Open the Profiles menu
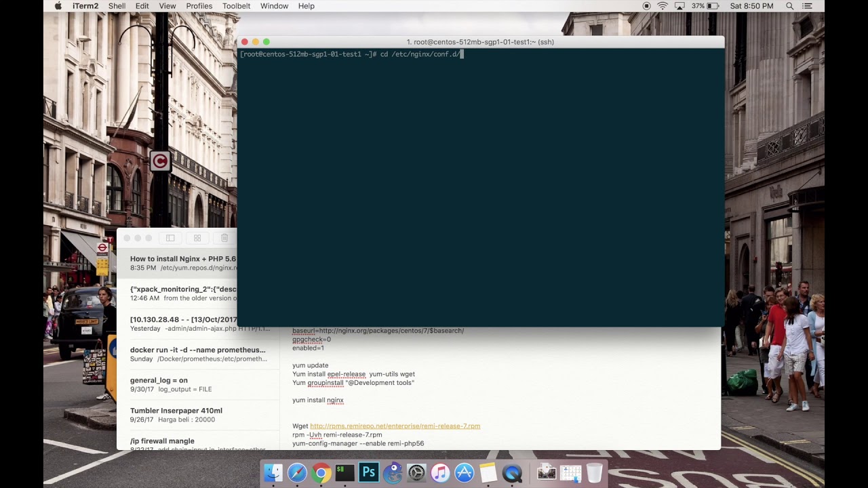Viewport: 868px width, 488px height. coord(199,6)
